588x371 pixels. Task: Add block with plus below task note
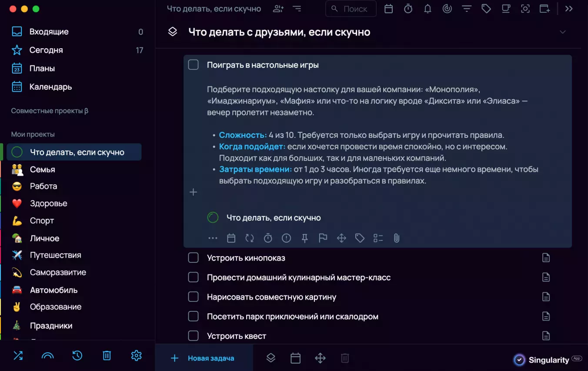193,192
